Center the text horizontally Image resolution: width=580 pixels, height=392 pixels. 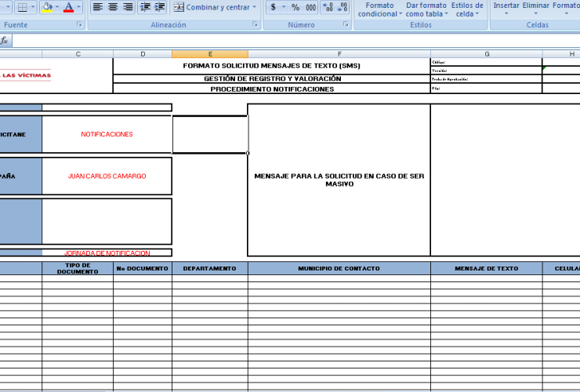click(x=112, y=7)
